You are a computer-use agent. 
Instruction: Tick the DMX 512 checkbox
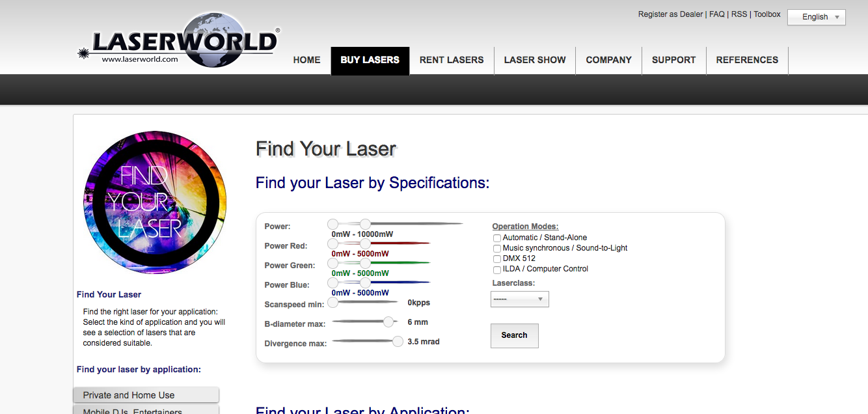[x=497, y=259]
